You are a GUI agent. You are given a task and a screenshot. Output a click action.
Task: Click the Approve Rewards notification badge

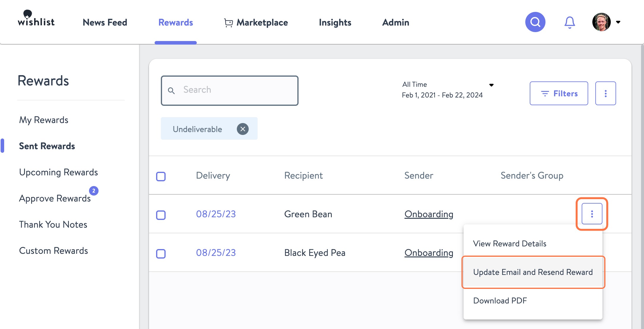[93, 191]
